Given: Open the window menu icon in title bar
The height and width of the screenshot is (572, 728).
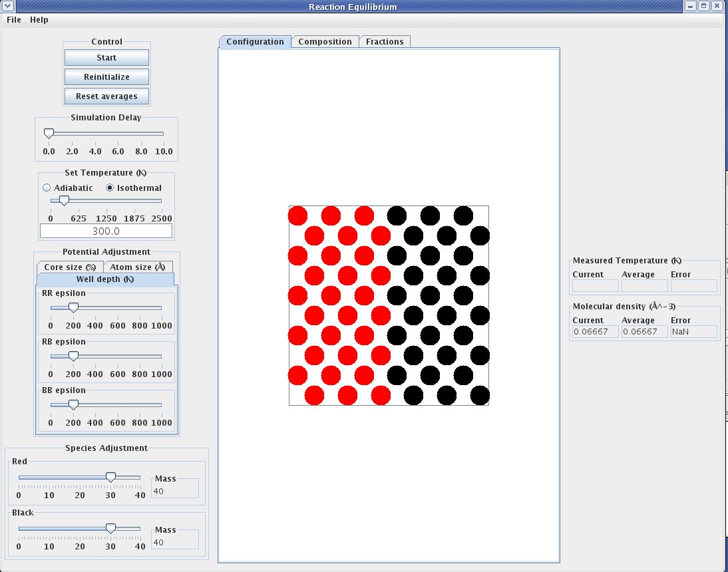Looking at the screenshot, I should pyautogui.click(x=6, y=6).
